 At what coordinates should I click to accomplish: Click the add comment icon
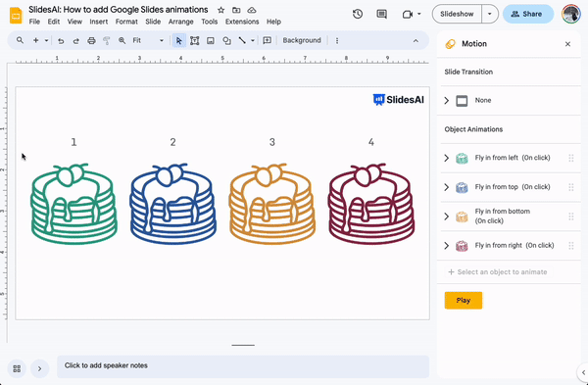click(x=267, y=40)
